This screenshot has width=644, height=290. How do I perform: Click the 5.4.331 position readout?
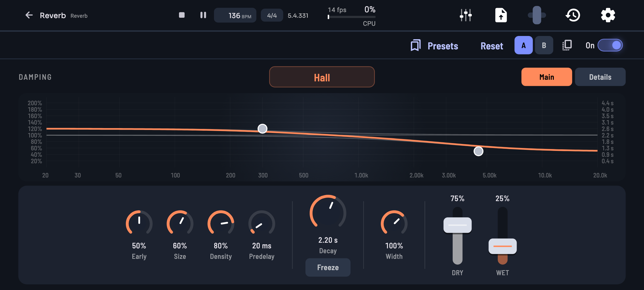point(298,16)
